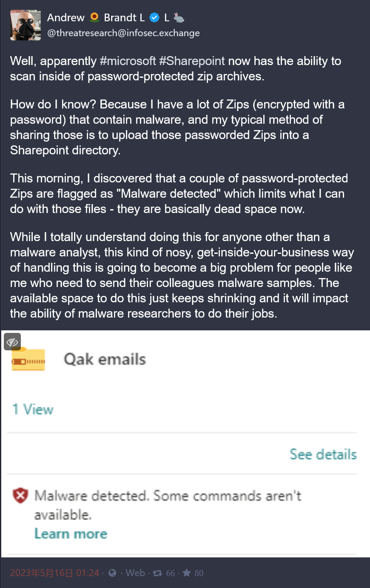Click the hide media eye-slash icon
The width and height of the screenshot is (370, 588).
point(12,342)
